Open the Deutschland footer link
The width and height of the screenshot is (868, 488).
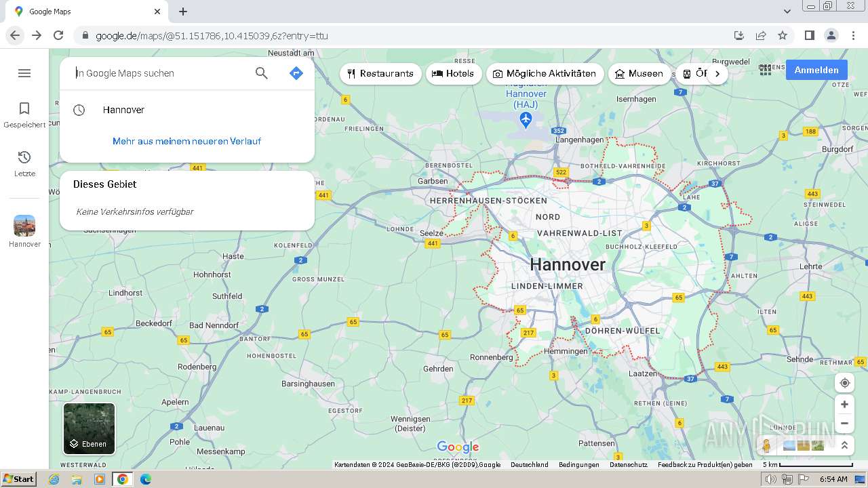(x=530, y=465)
